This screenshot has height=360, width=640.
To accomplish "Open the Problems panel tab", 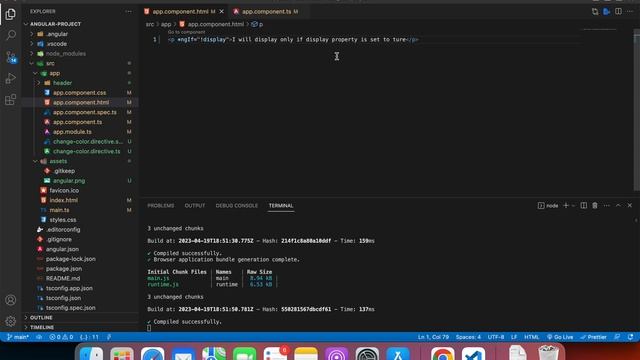I will 161,206.
